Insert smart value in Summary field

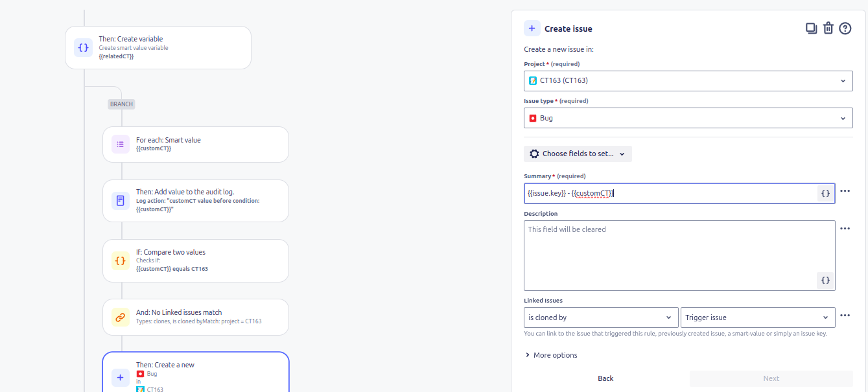pos(825,193)
